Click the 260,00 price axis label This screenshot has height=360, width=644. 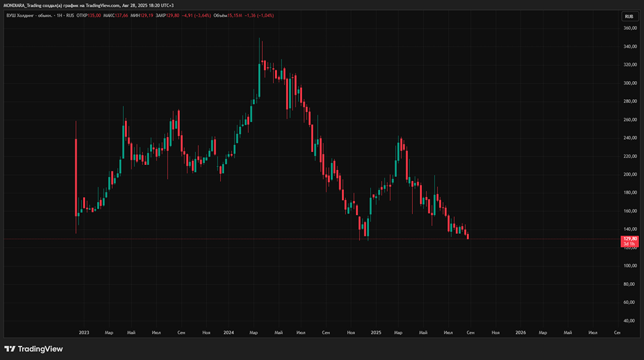click(x=630, y=120)
